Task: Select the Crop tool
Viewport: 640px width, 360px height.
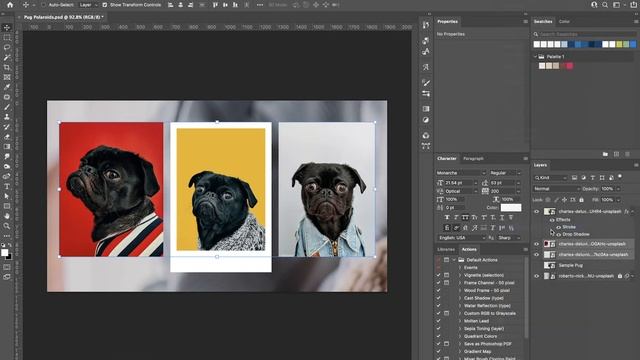Action: click(x=7, y=67)
